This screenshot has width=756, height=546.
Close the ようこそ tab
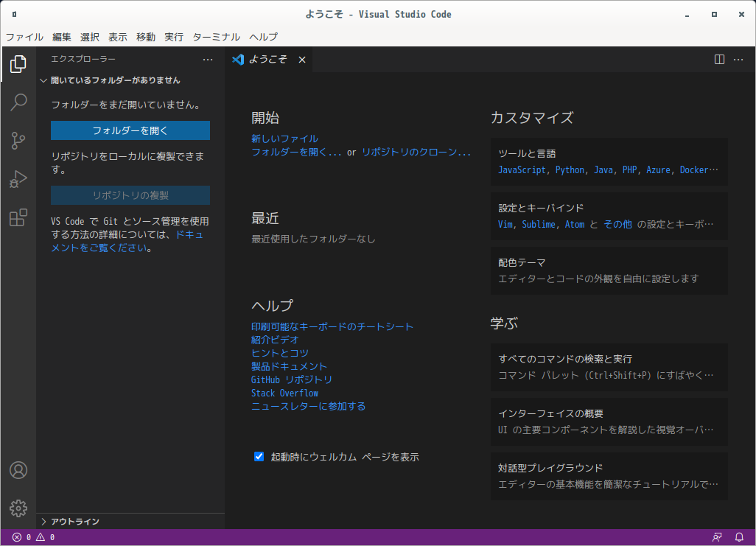pyautogui.click(x=302, y=60)
